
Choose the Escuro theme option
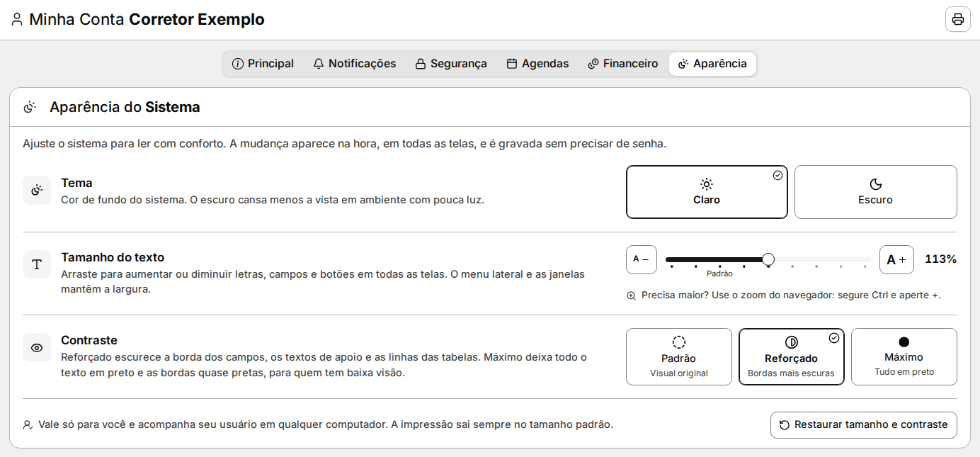click(x=875, y=192)
